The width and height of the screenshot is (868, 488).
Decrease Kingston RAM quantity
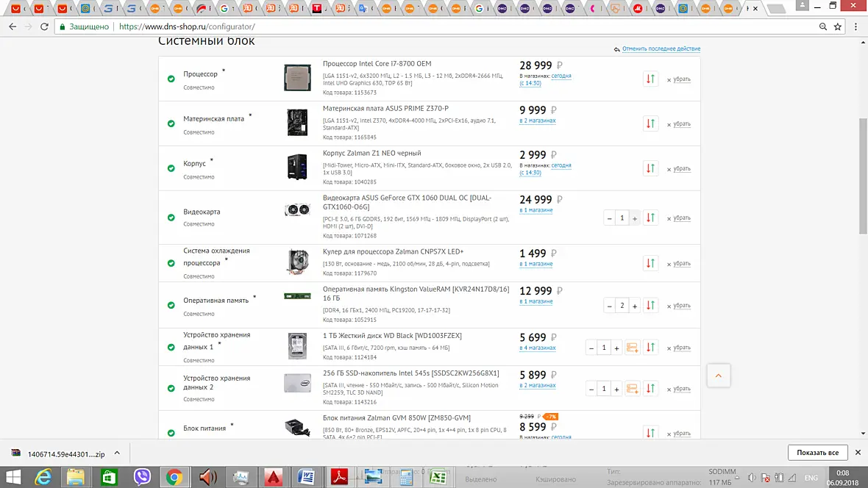610,306
